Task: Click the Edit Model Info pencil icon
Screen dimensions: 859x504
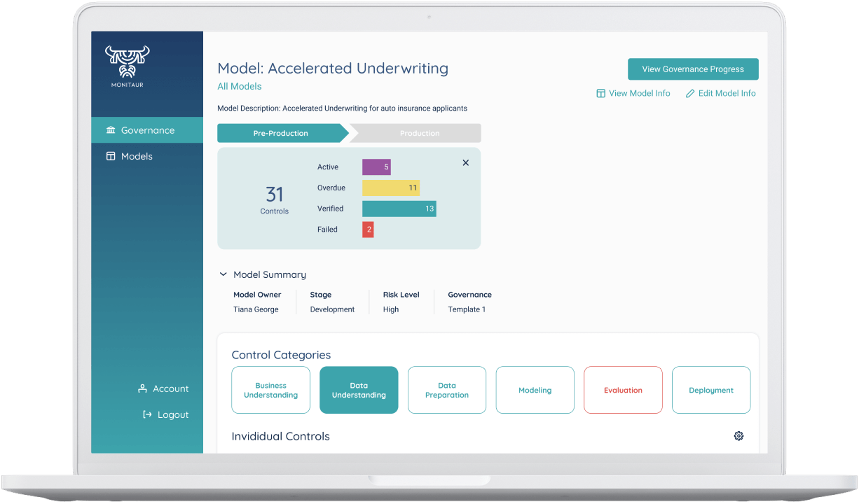Action: [690, 93]
